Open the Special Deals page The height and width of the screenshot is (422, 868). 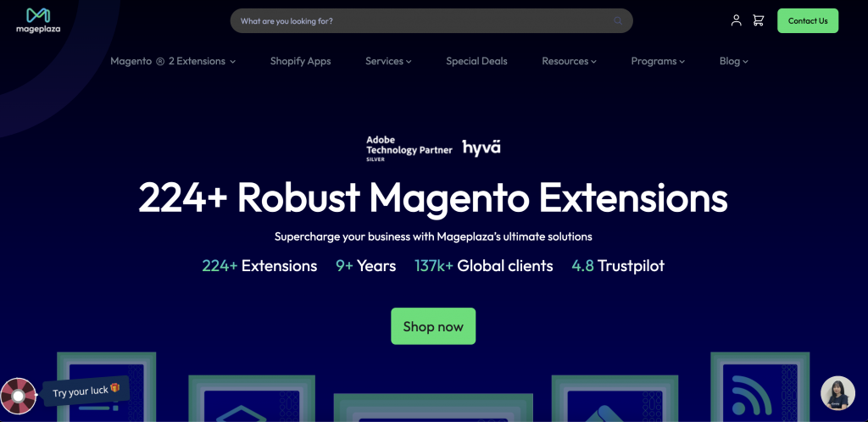click(x=476, y=61)
